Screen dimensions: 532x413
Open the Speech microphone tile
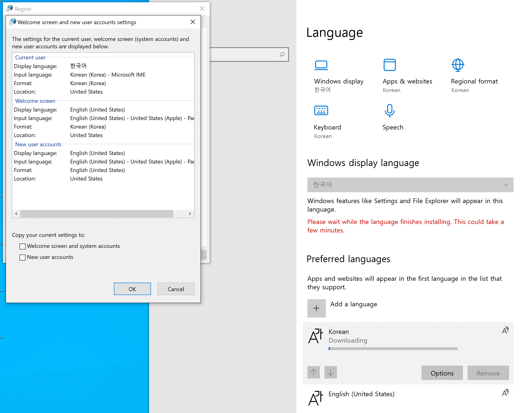coord(390,111)
